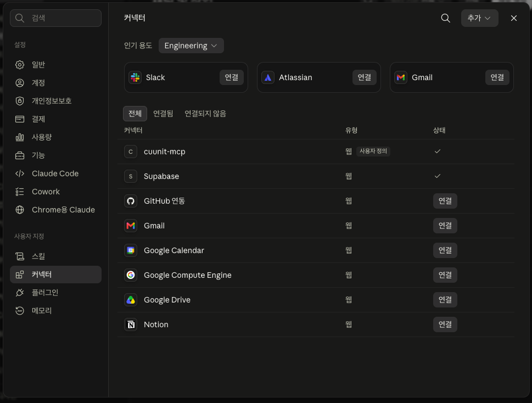
Task: Select the cuunit-mcp connector name
Action: [x=165, y=152]
